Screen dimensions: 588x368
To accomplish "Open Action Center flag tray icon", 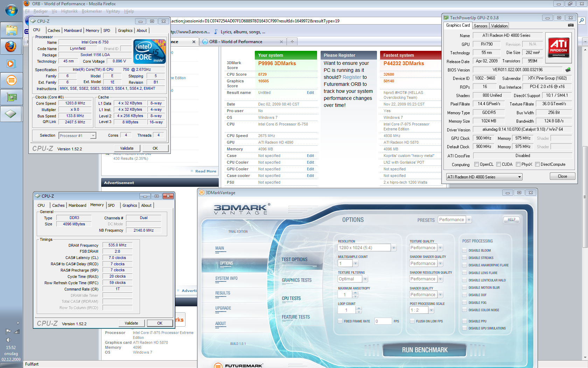I will coord(8,331).
